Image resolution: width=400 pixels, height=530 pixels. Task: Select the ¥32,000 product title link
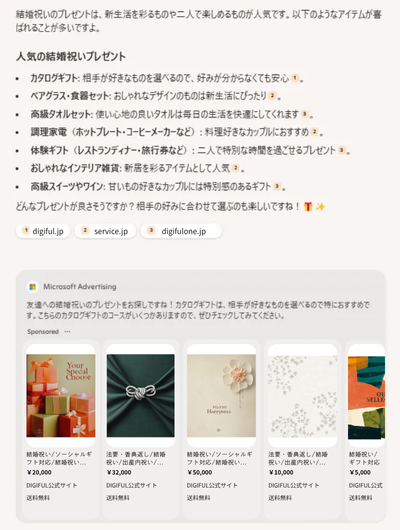[x=136, y=458]
